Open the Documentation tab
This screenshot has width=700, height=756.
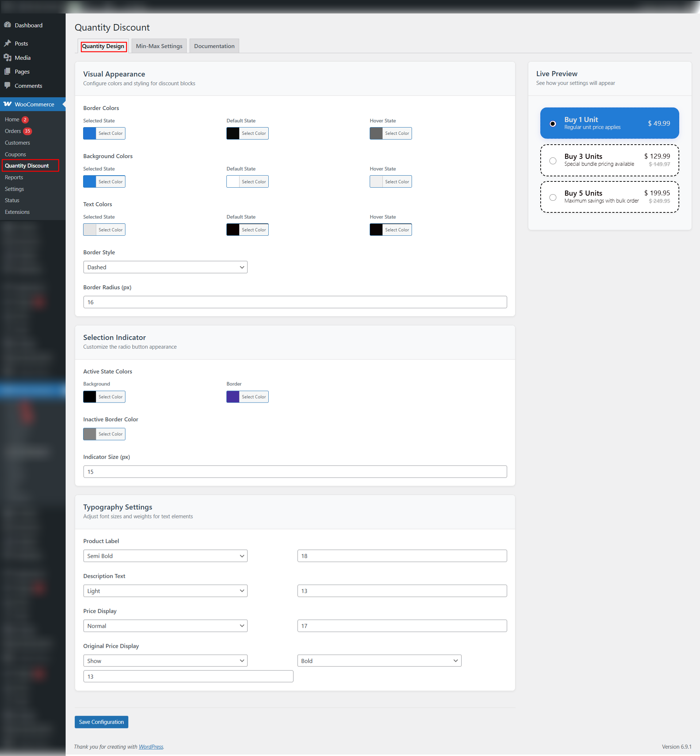pyautogui.click(x=214, y=46)
